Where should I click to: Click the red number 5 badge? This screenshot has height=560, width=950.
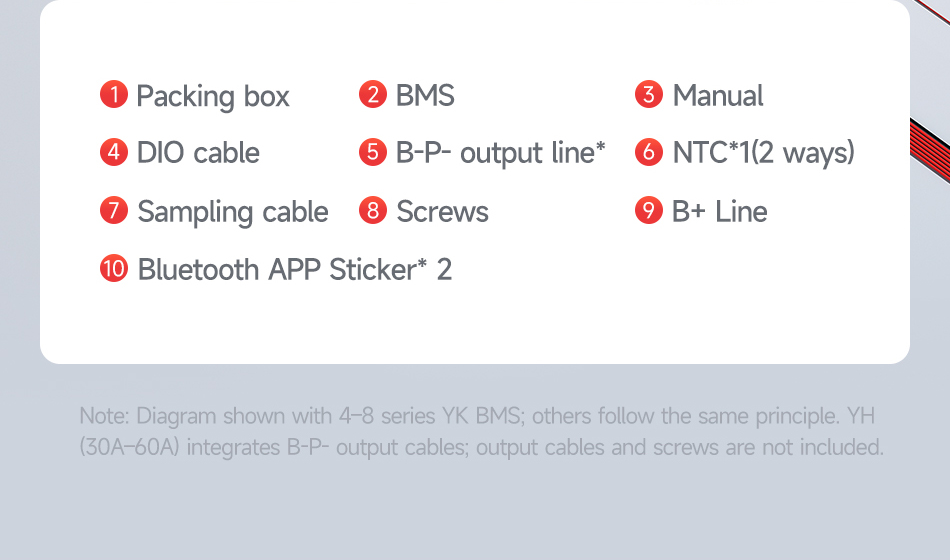373,152
